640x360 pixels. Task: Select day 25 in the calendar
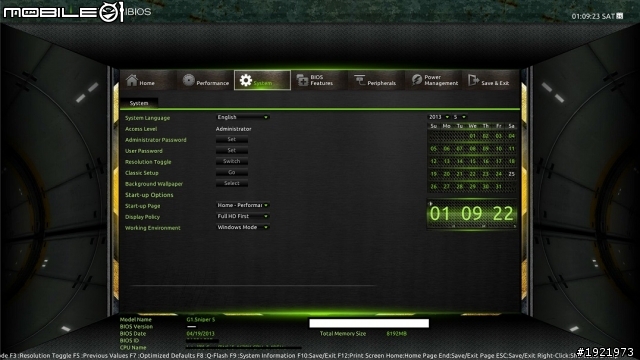point(511,174)
